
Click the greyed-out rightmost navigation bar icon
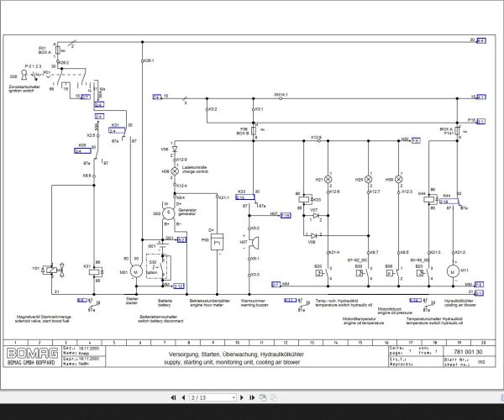pyautogui.click(x=274, y=397)
